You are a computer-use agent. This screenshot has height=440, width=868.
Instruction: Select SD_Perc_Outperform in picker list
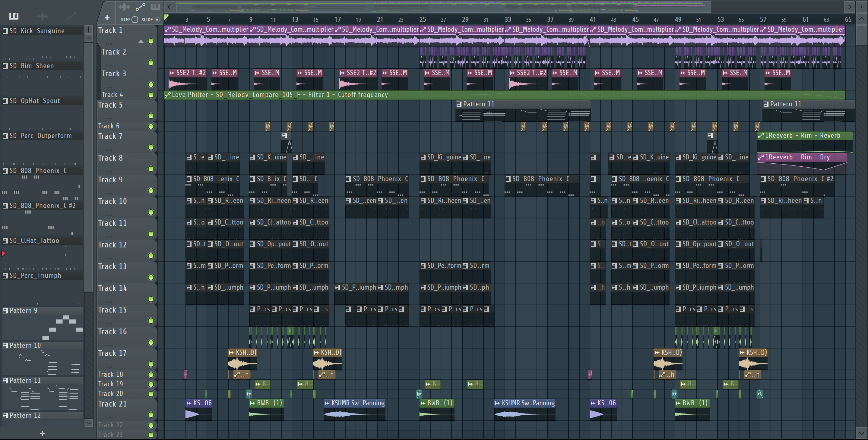click(43, 136)
